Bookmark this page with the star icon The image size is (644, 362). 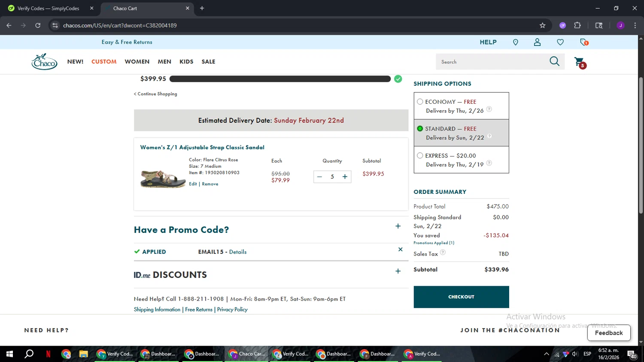pos(543,25)
